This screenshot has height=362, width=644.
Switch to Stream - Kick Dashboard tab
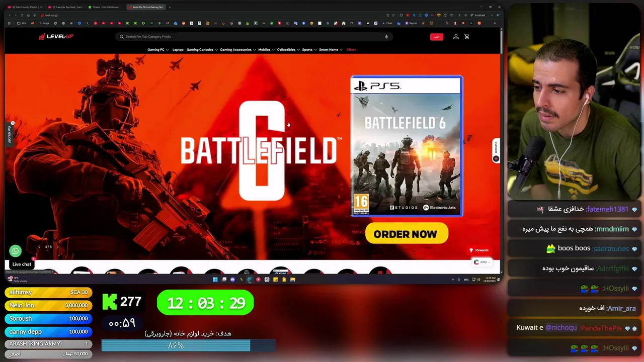(x=105, y=7)
